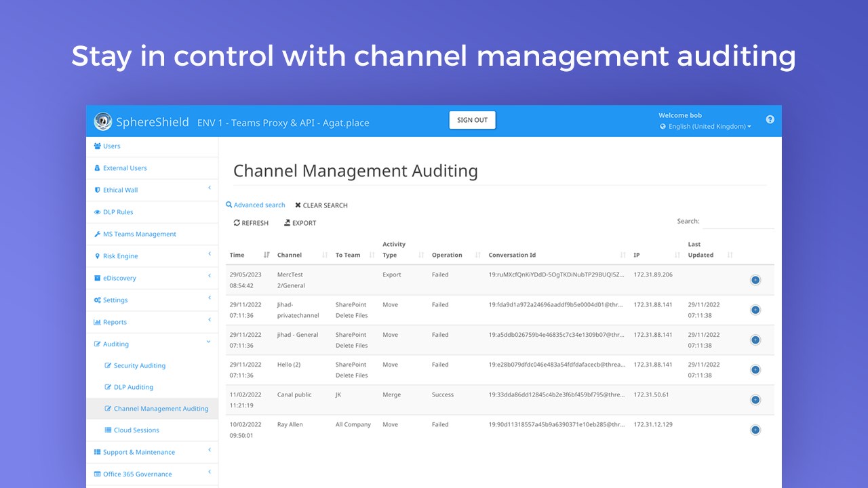
Task: Click IP cell 172.31.50.61
Action: (651, 394)
